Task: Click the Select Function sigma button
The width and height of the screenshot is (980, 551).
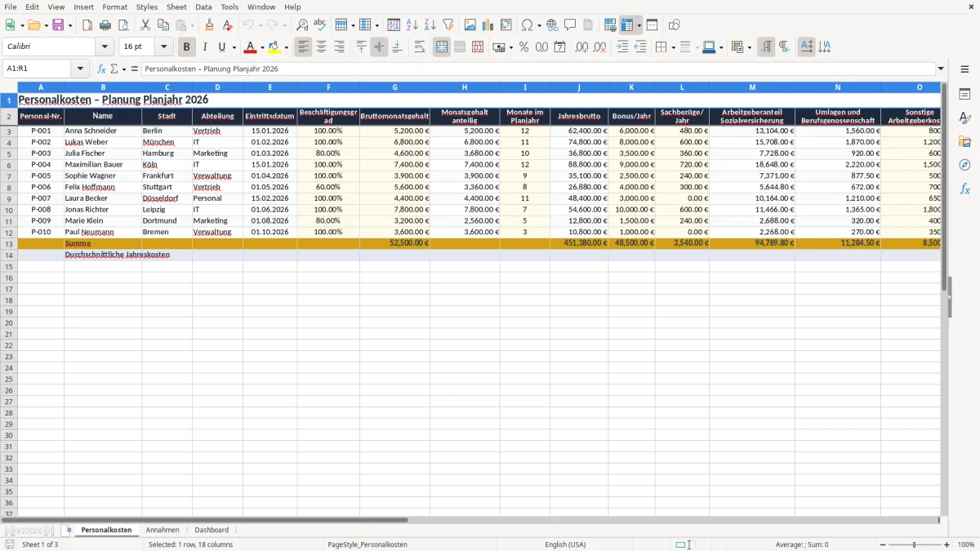Action: 114,69
